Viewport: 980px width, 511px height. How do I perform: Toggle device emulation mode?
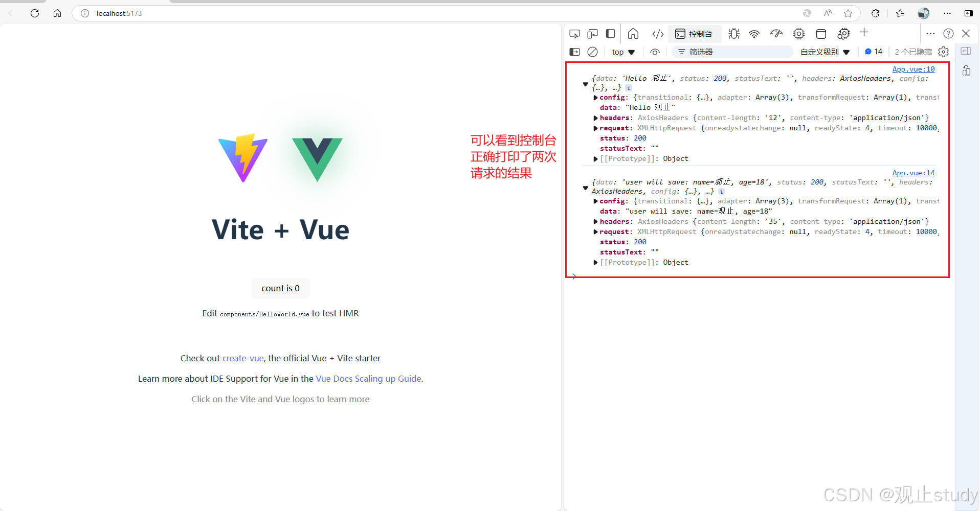pyautogui.click(x=592, y=34)
